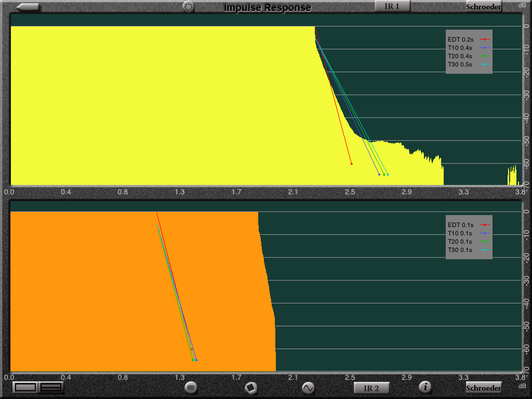
Task: Click the yellow decay curve area
Action: click(x=156, y=104)
